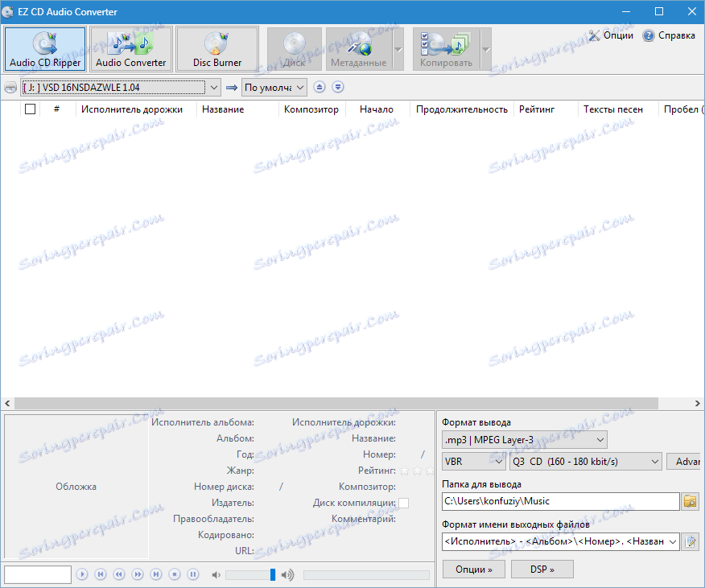Click the Опции » button
This screenshot has width=705, height=588.
pyautogui.click(x=473, y=569)
